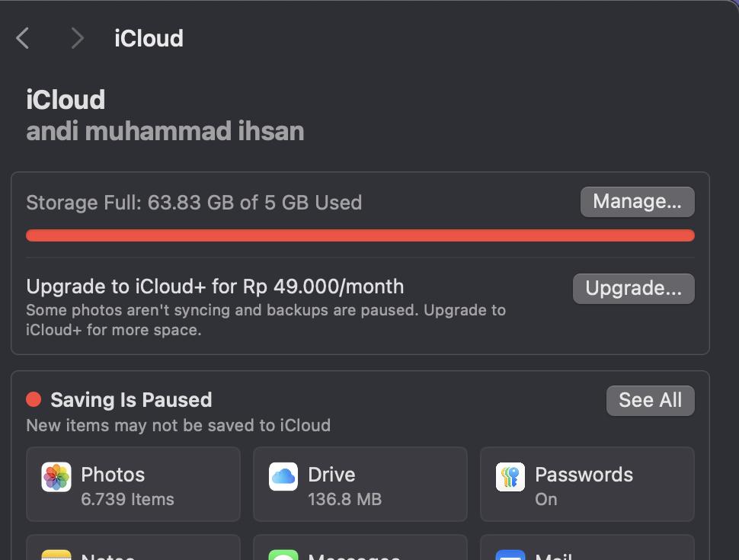Show all apps with See All

651,401
